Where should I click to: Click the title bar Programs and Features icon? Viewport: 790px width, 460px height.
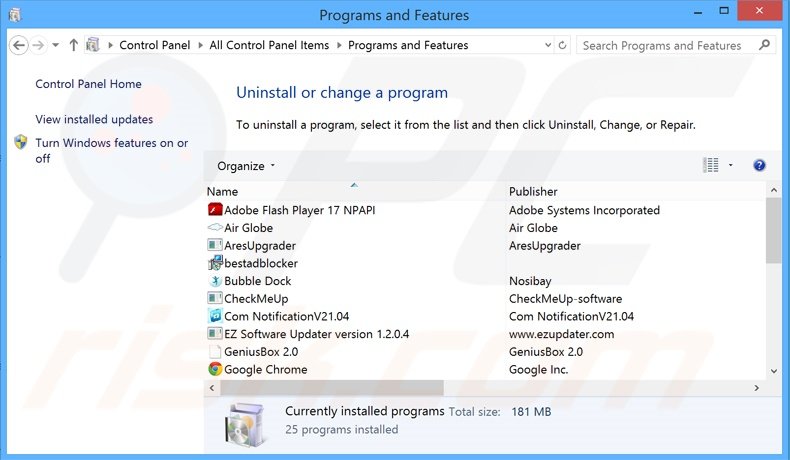(x=15, y=15)
